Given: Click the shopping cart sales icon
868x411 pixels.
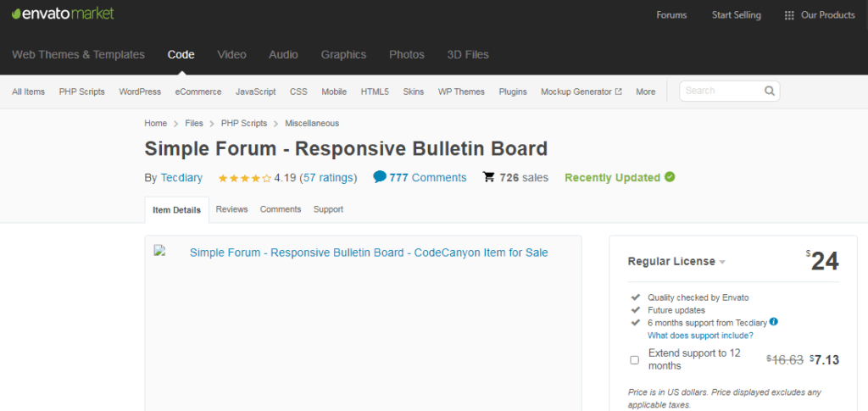Looking at the screenshot, I should tap(488, 177).
